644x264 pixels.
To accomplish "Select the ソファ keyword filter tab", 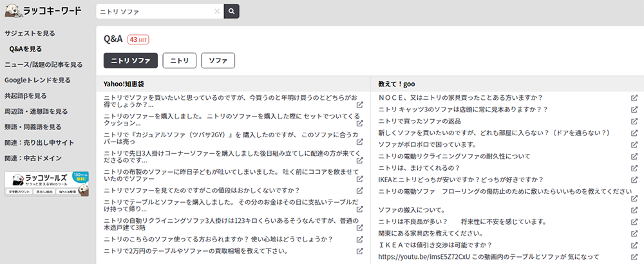I will [x=218, y=61].
